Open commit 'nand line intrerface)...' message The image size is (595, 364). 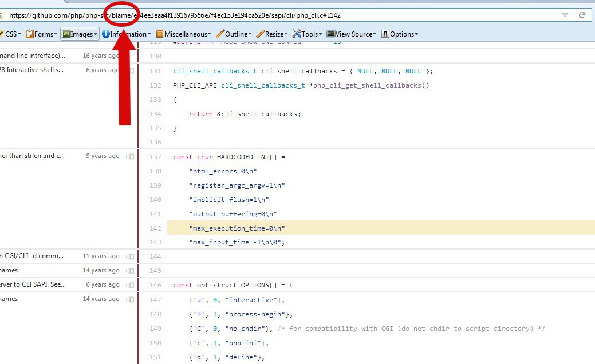33,56
